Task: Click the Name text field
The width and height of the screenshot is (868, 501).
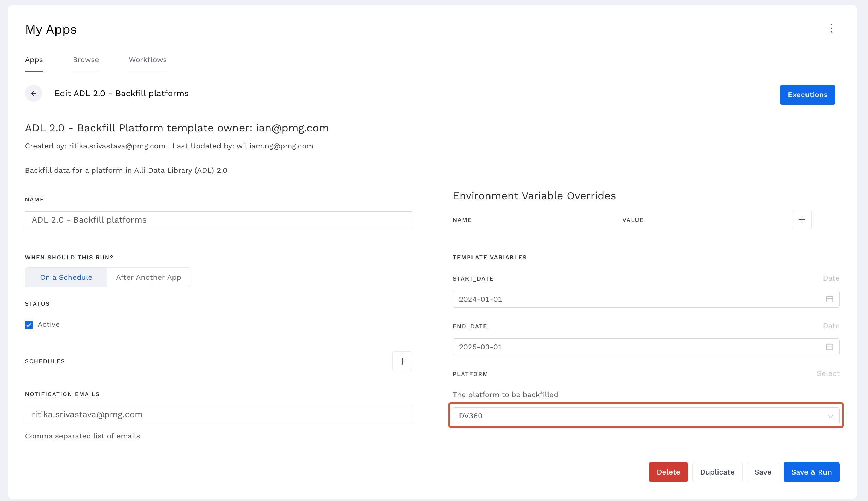Action: point(218,220)
